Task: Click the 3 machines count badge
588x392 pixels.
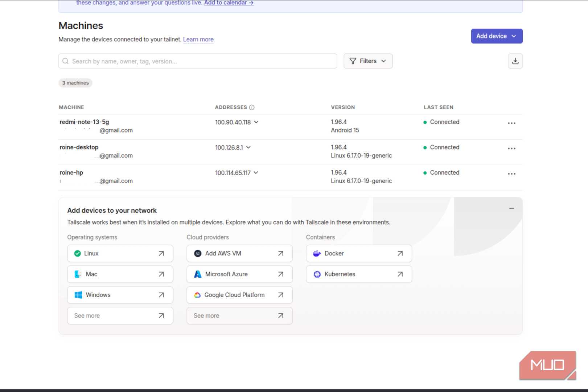Action: [75, 83]
